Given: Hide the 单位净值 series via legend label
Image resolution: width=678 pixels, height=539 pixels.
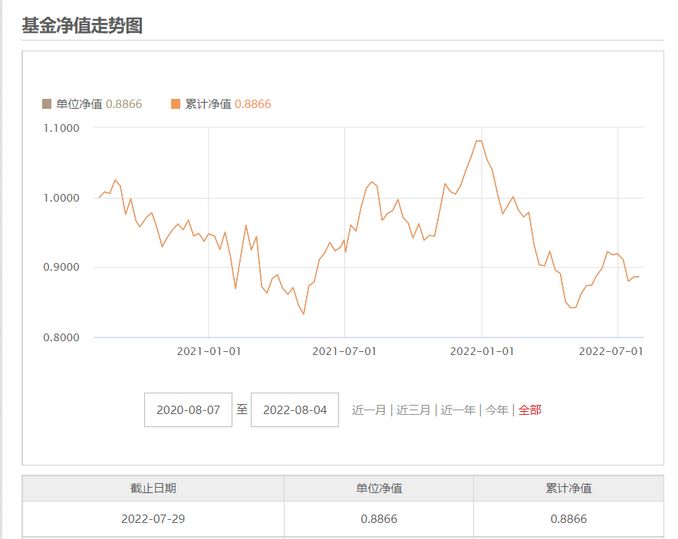Looking at the screenshot, I should tap(79, 104).
